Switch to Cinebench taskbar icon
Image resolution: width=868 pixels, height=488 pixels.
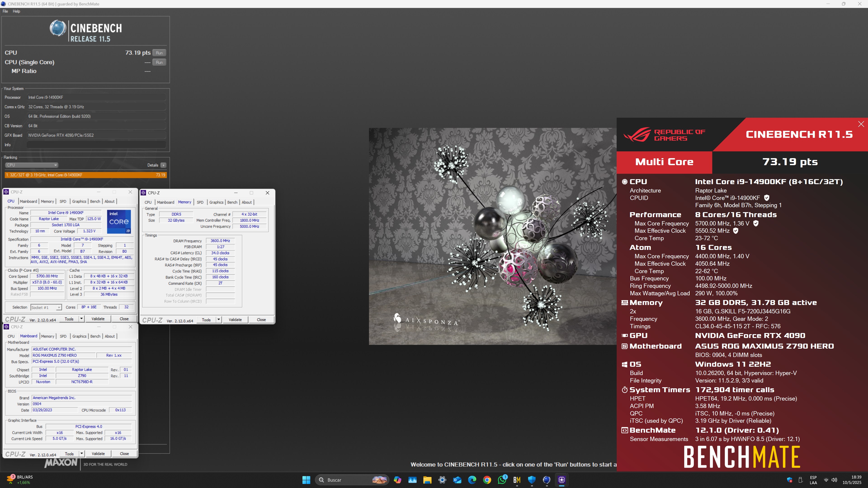click(547, 480)
